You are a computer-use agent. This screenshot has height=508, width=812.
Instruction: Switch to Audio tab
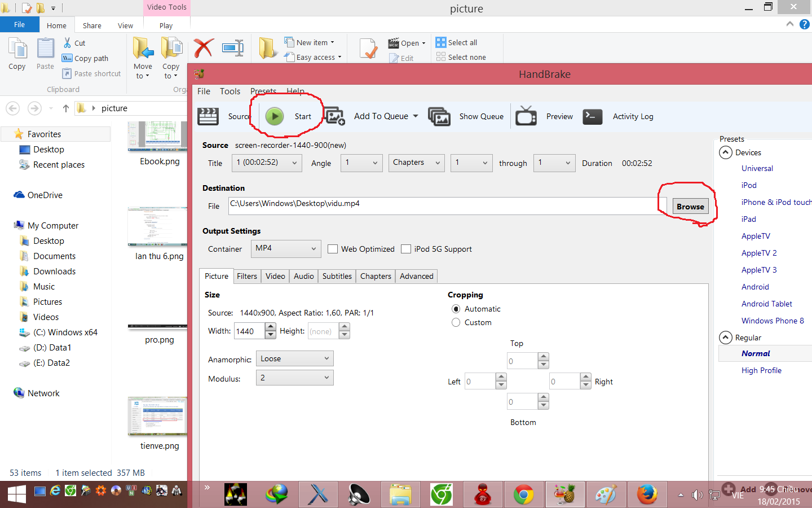pos(304,276)
